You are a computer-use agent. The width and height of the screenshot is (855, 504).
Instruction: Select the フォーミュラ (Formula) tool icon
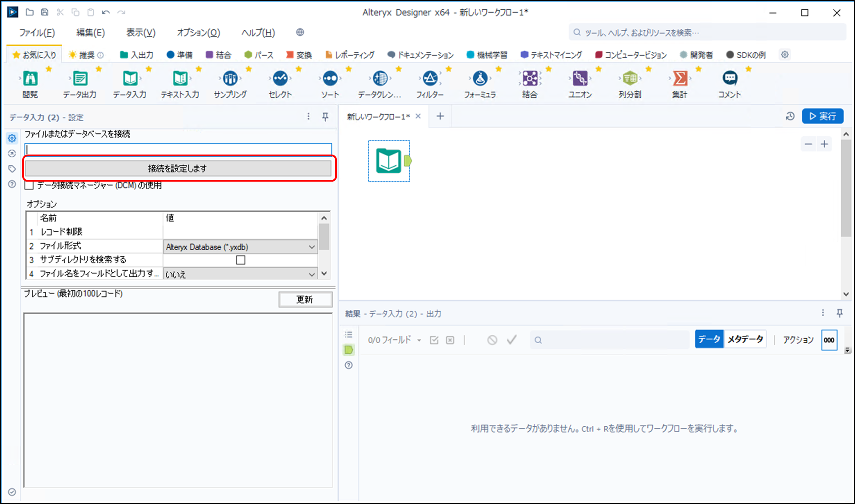(480, 79)
